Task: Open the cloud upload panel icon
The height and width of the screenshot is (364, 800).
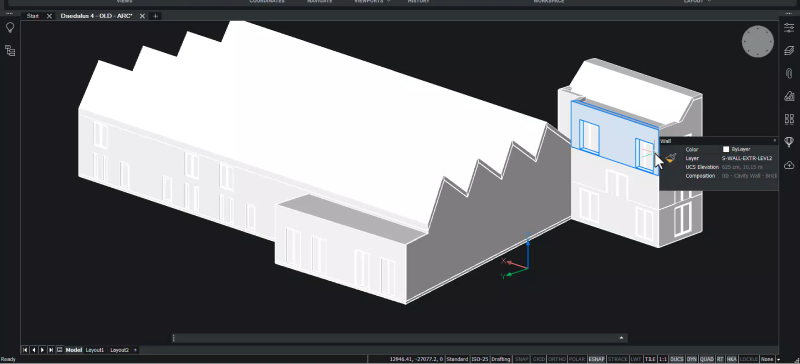Action: click(x=789, y=164)
